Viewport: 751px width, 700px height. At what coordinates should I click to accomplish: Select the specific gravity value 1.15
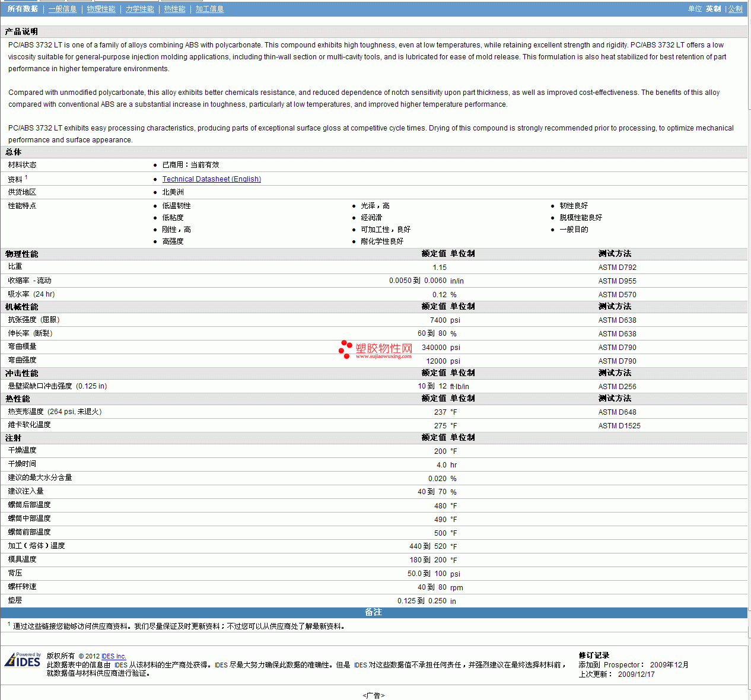pyautogui.click(x=440, y=268)
